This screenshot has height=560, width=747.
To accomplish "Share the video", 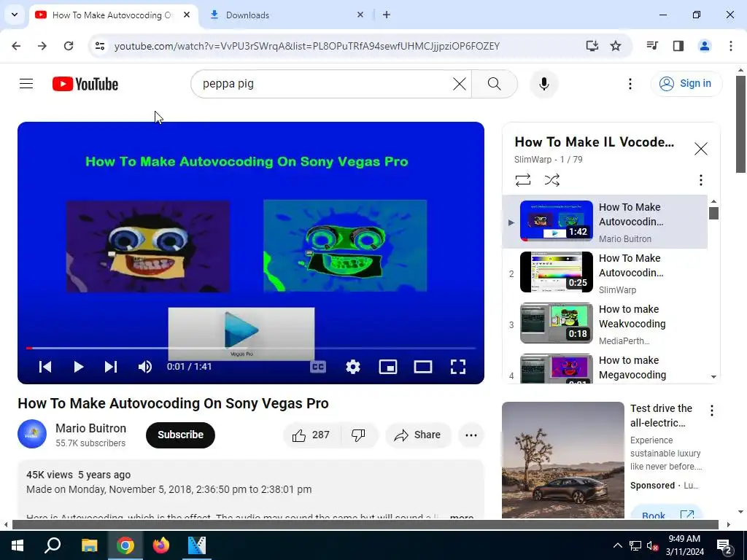I will [418, 435].
